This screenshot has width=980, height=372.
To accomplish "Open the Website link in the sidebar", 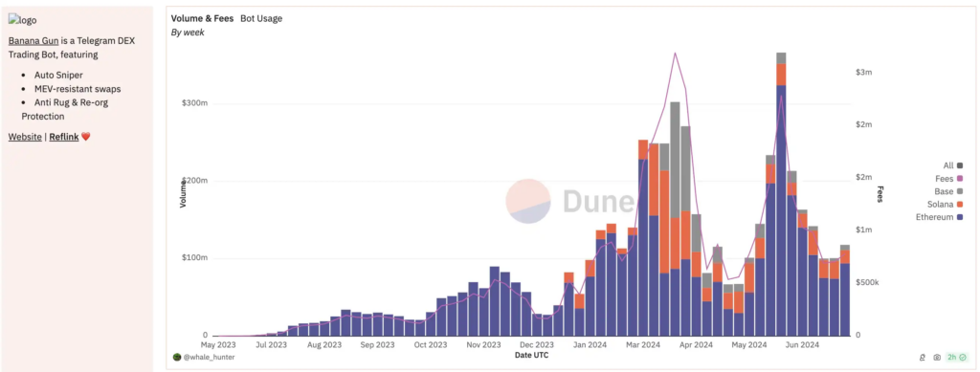I will click(25, 137).
